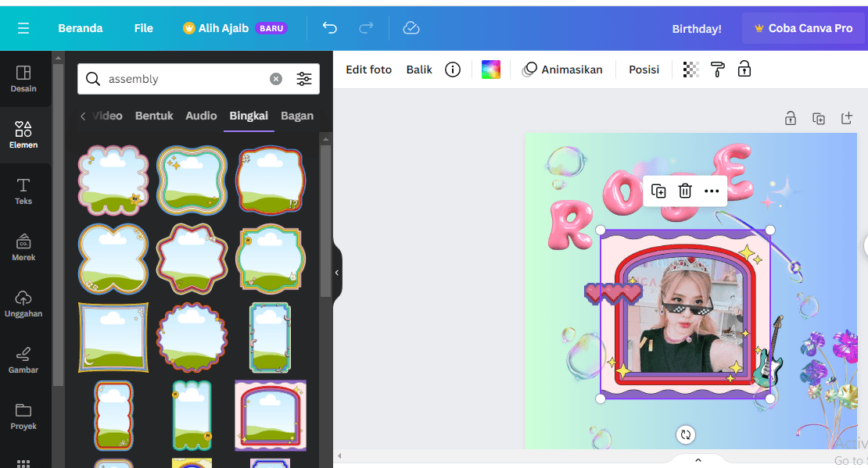Open the search filter options
The height and width of the screenshot is (468, 868).
304,79
